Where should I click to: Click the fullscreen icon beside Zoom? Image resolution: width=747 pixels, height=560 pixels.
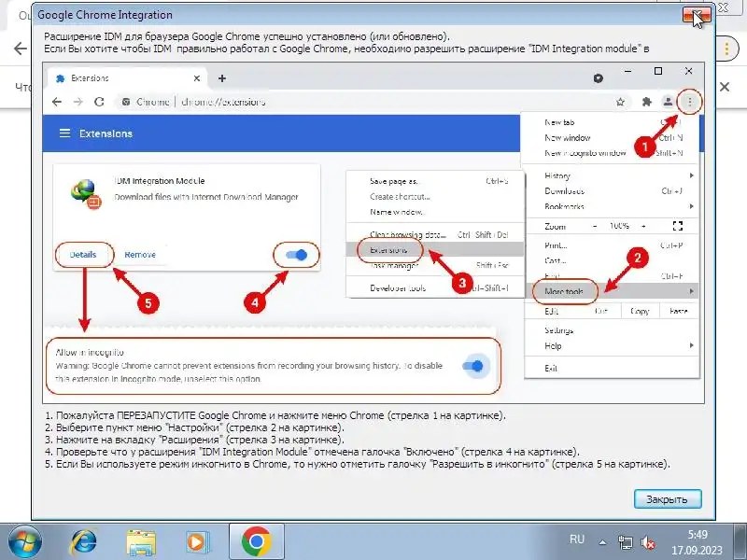click(x=678, y=226)
